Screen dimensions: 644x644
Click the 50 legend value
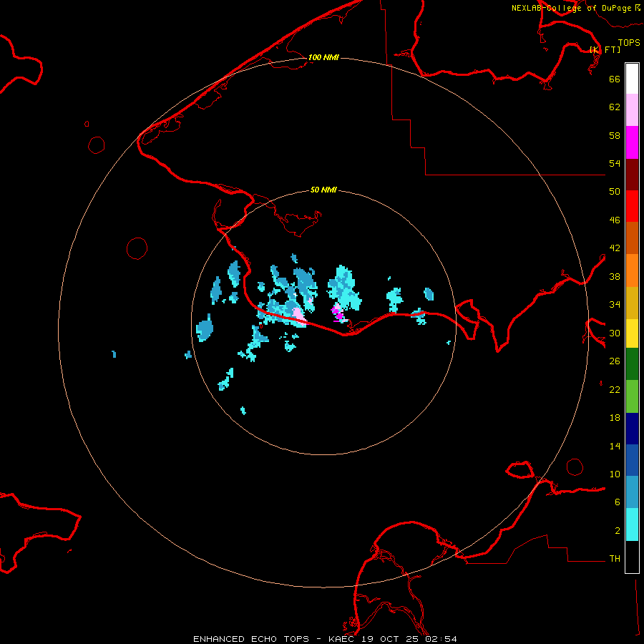tap(615, 192)
